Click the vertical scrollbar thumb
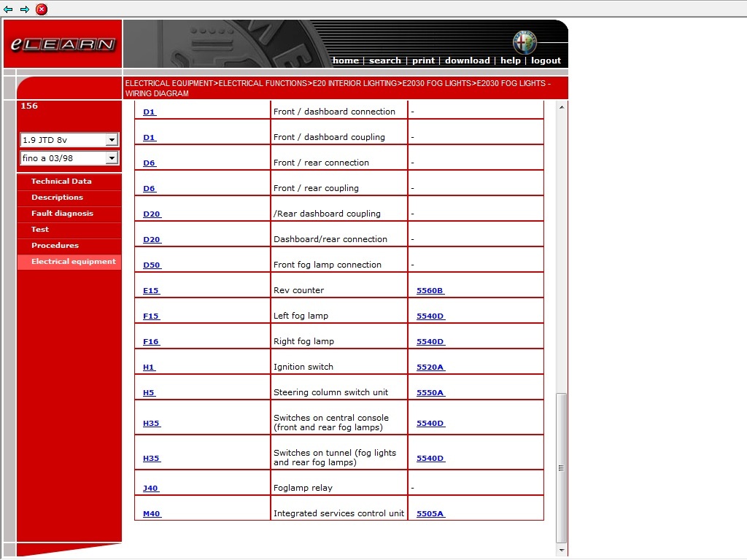 pyautogui.click(x=562, y=467)
